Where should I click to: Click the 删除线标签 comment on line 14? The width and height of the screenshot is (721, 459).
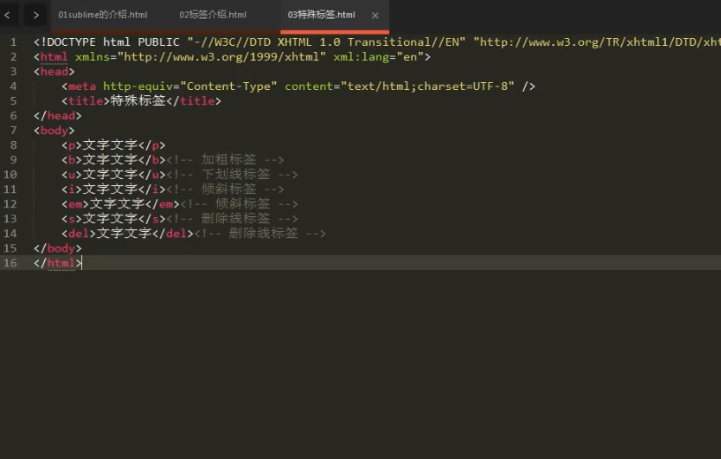click(260, 234)
